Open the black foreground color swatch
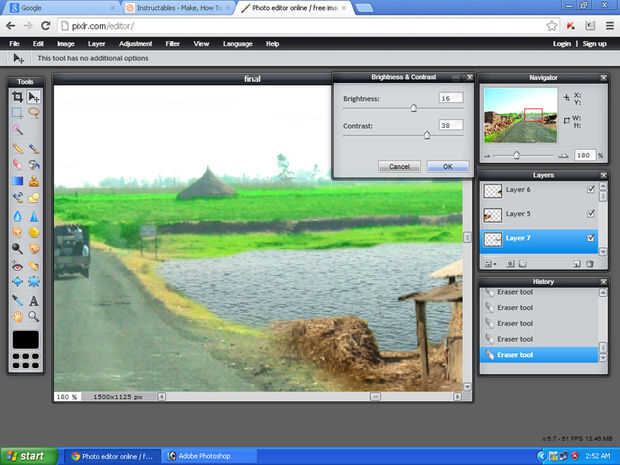Image resolution: width=620 pixels, height=465 pixels. [x=26, y=340]
